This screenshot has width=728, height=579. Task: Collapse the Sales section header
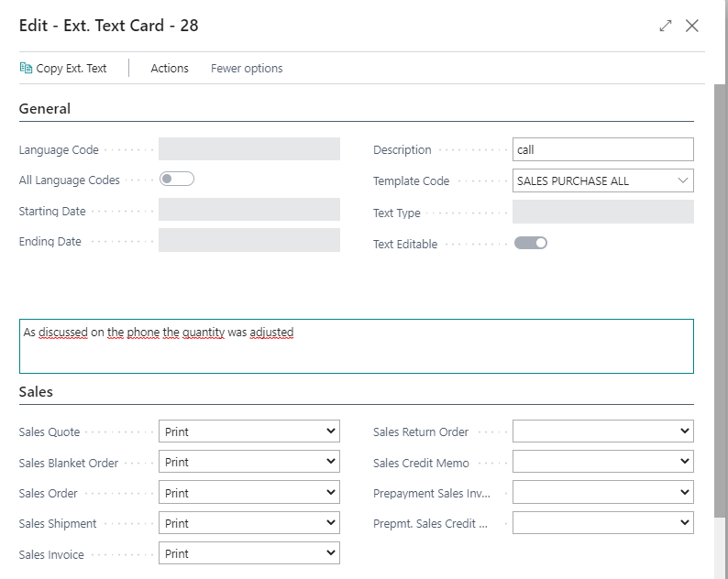pos(36,392)
